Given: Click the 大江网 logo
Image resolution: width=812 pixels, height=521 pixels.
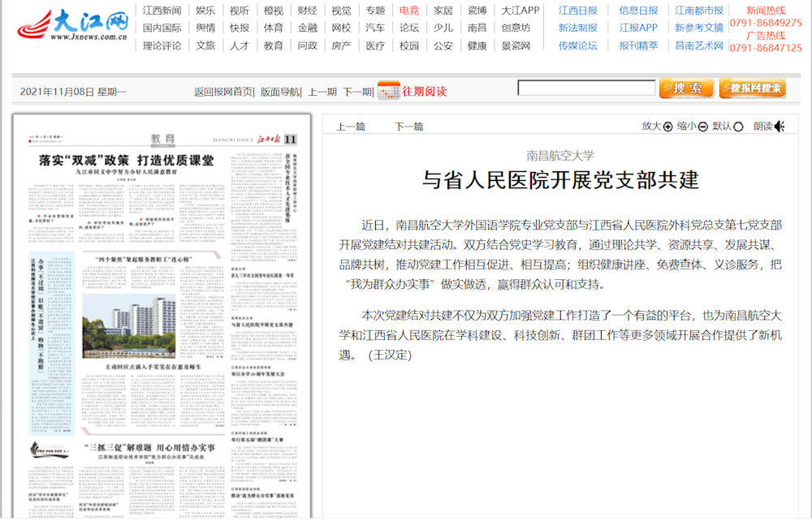Looking at the screenshot, I should click(x=74, y=26).
